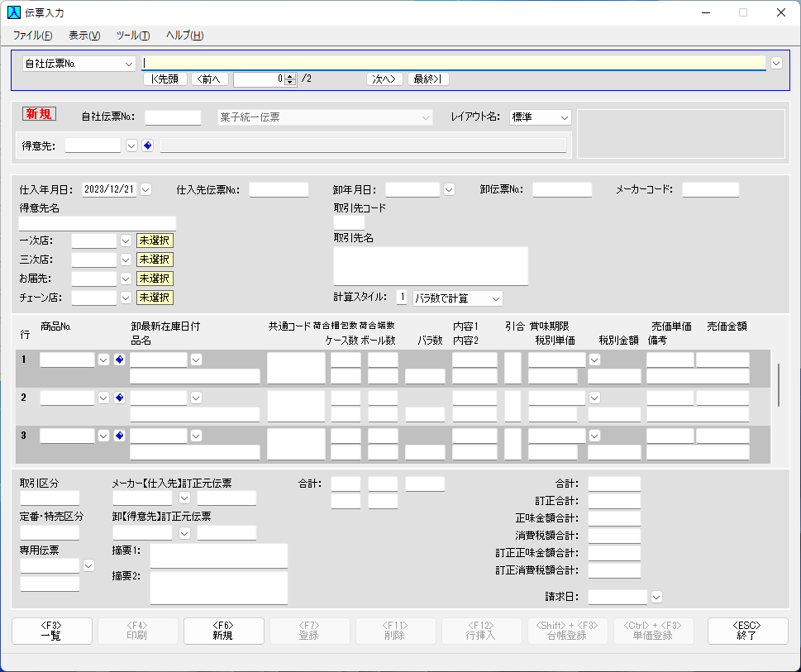Click the <F3> 一覧 button
801x672 pixels.
pyautogui.click(x=52, y=631)
